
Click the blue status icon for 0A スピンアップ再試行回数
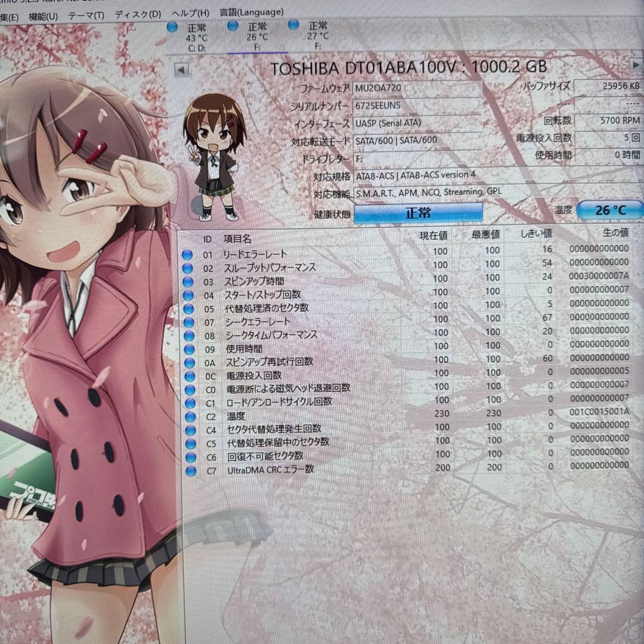[x=190, y=363]
